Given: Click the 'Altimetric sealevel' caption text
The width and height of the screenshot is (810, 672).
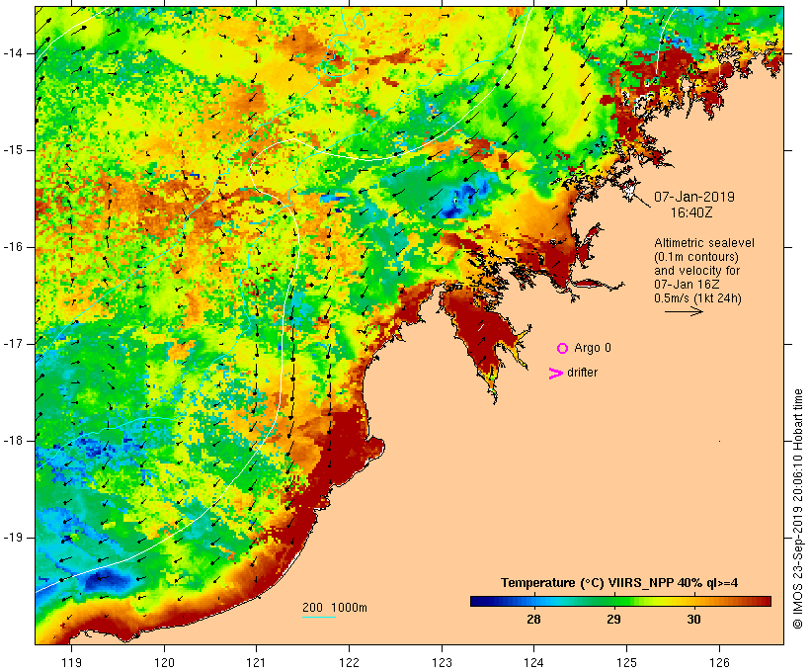Looking at the screenshot, I should 704,243.
